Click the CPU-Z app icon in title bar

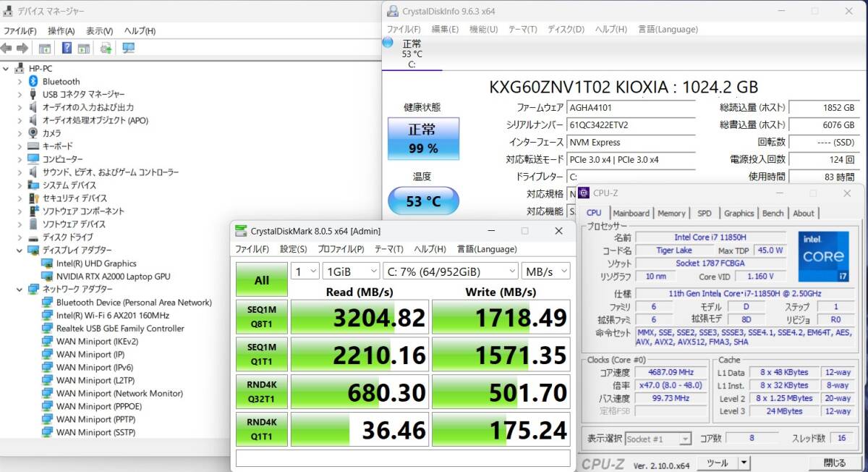[x=584, y=193]
